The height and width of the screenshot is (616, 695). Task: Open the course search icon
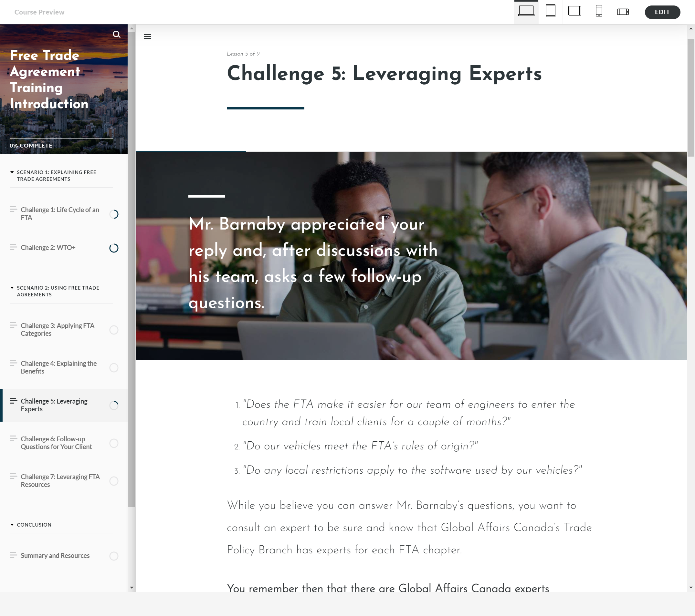(x=117, y=34)
